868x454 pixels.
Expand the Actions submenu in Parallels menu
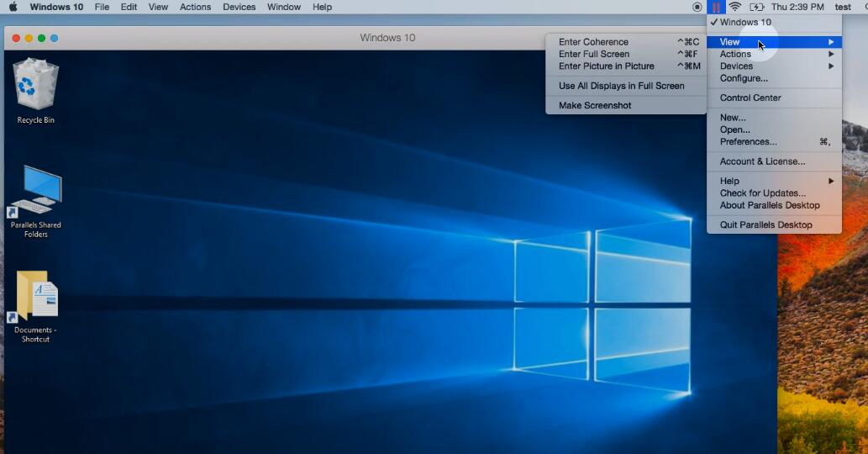point(775,54)
